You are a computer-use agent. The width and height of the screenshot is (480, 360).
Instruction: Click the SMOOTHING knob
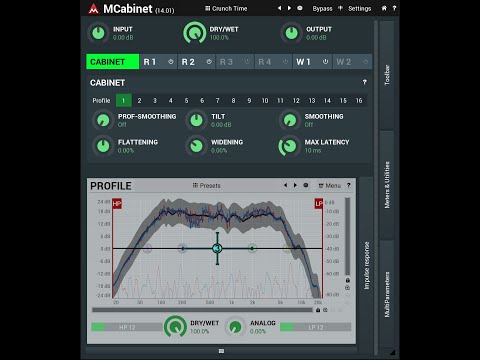(290, 120)
